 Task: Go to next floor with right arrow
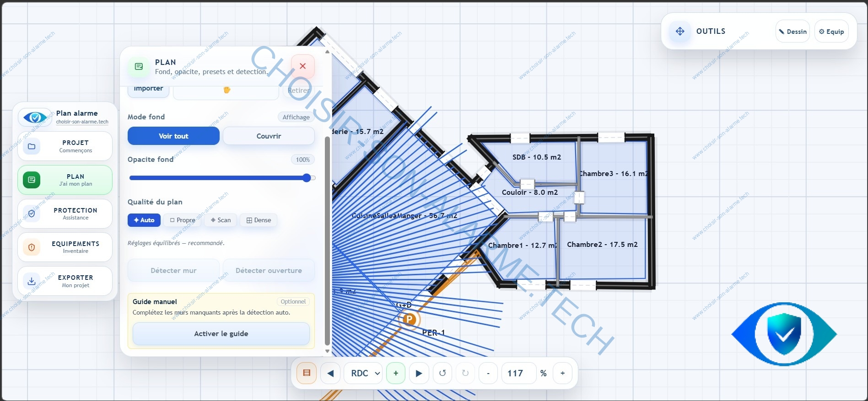click(419, 373)
